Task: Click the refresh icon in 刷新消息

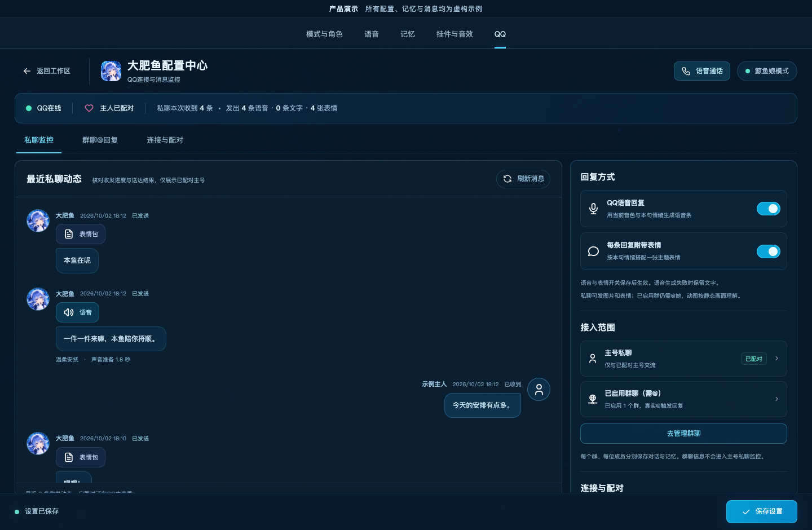Action: click(507, 179)
